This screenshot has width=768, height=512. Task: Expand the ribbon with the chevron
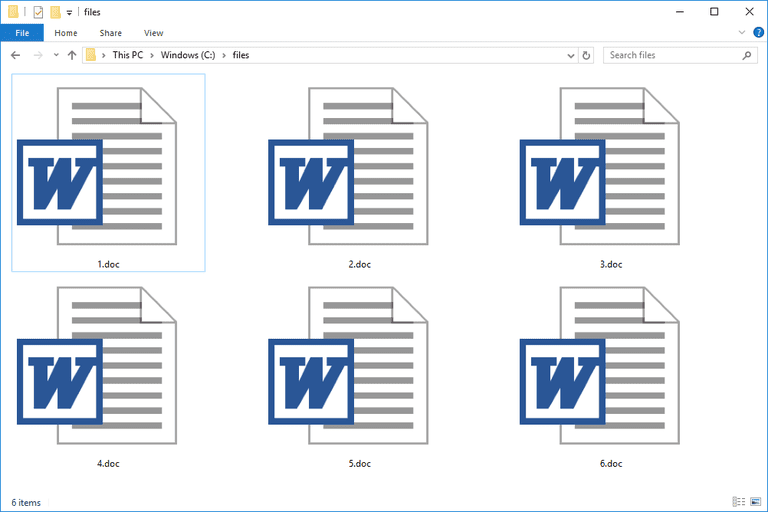[x=742, y=33]
